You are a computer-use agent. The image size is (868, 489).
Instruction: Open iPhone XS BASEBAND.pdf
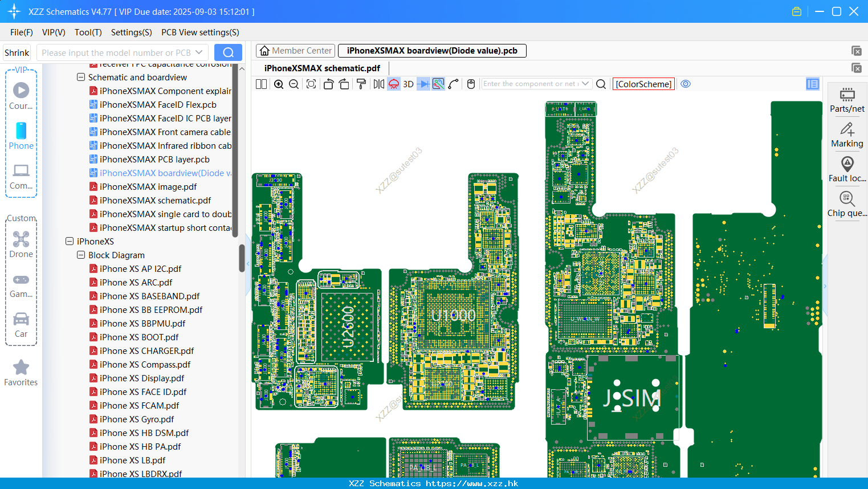[x=144, y=296]
